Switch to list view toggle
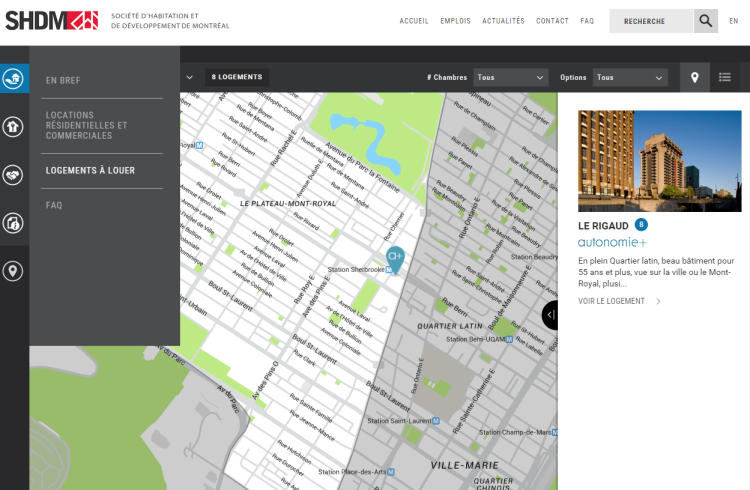Viewport: 750px width, 490px height. 725,77
